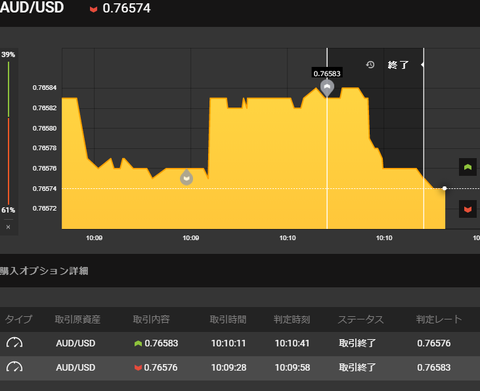The height and width of the screenshot is (391, 480).
Task: Click the 0.76580 y-axis label
Action: pos(44,128)
